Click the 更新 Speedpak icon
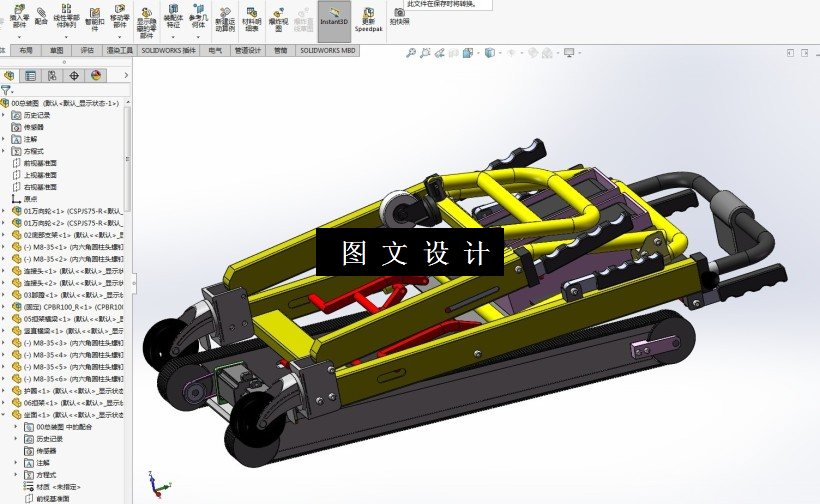 tap(369, 13)
